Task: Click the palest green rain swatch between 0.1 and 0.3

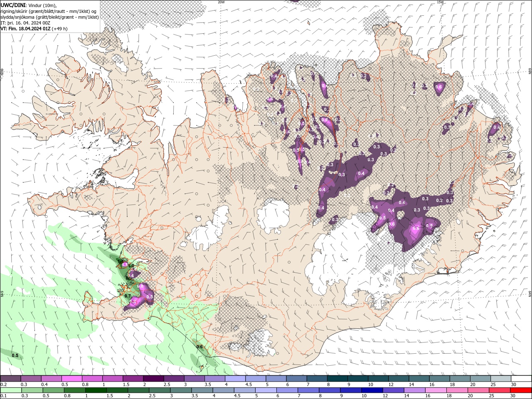Action: click(11, 390)
